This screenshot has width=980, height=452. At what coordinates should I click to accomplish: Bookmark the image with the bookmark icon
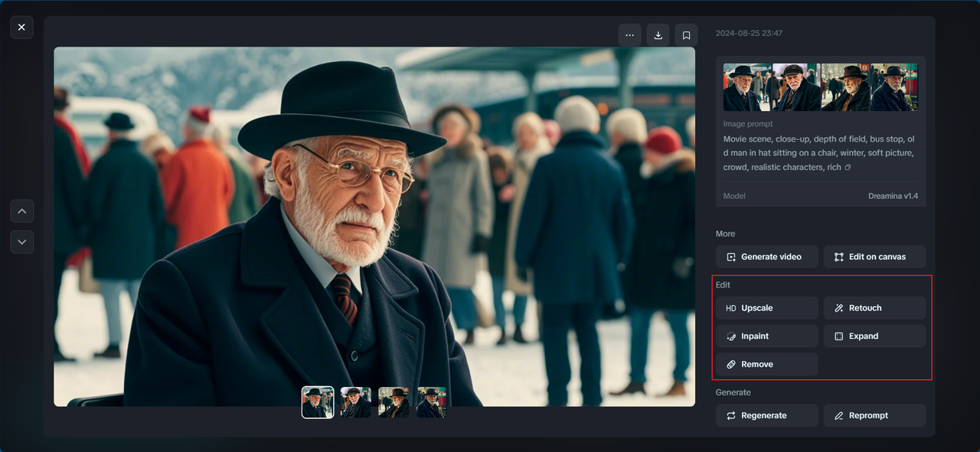point(686,35)
